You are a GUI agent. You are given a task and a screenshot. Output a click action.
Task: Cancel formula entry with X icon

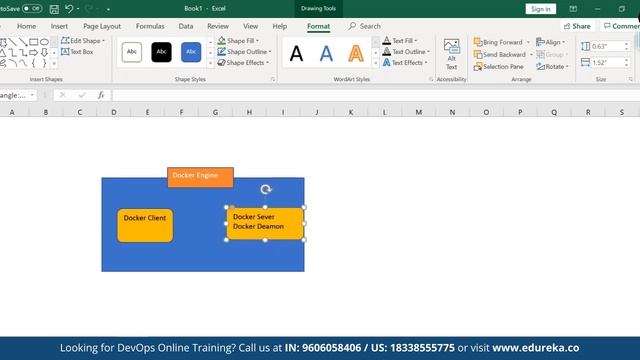click(62, 95)
